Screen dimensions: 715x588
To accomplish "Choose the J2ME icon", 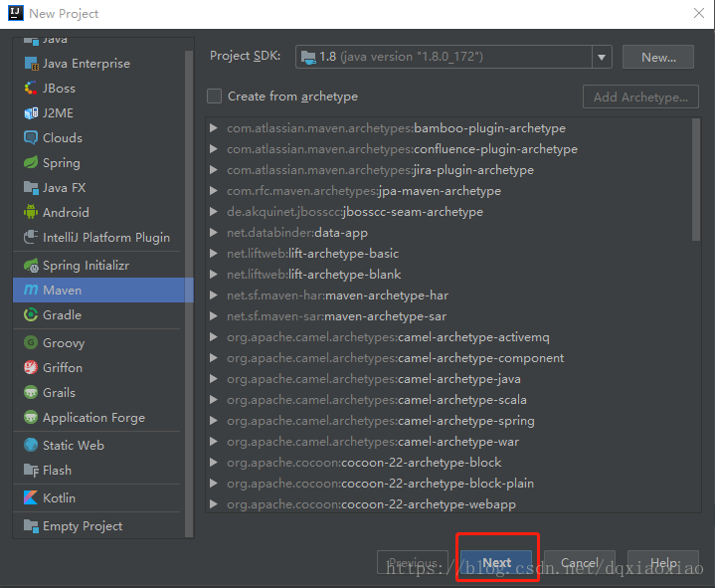I will click(x=31, y=112).
